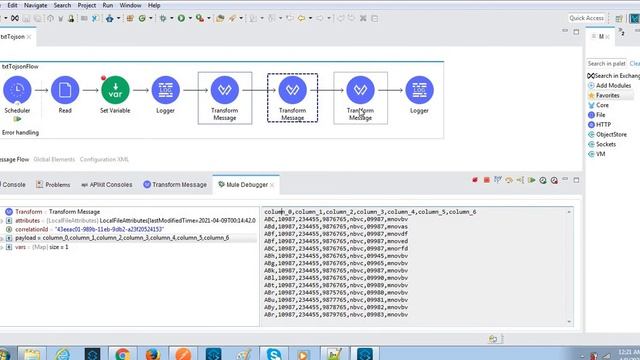Open the Run configurations dropdown arrow

pyautogui.click(x=190, y=18)
